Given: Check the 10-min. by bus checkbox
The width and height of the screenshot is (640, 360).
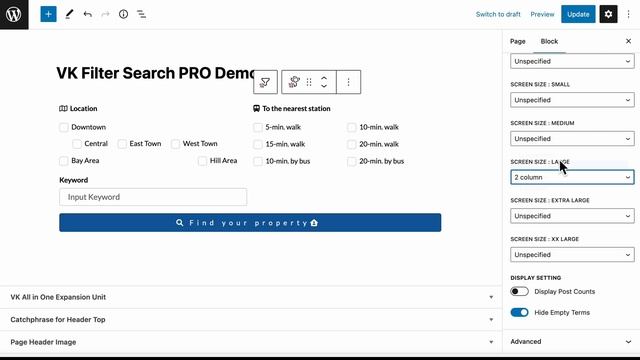Looking at the screenshot, I should tap(258, 161).
